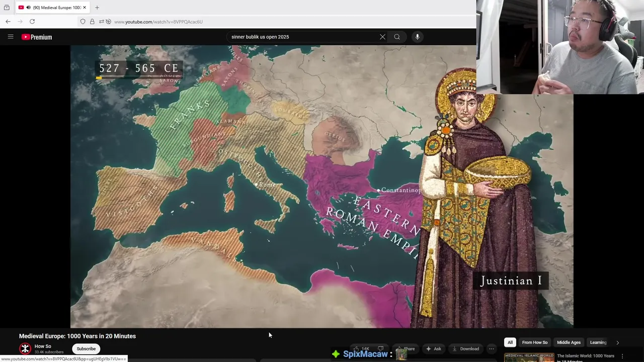Image resolution: width=644 pixels, height=362 pixels.
Task: Open the 'How So' channel name link
Action: pyautogui.click(x=43, y=346)
